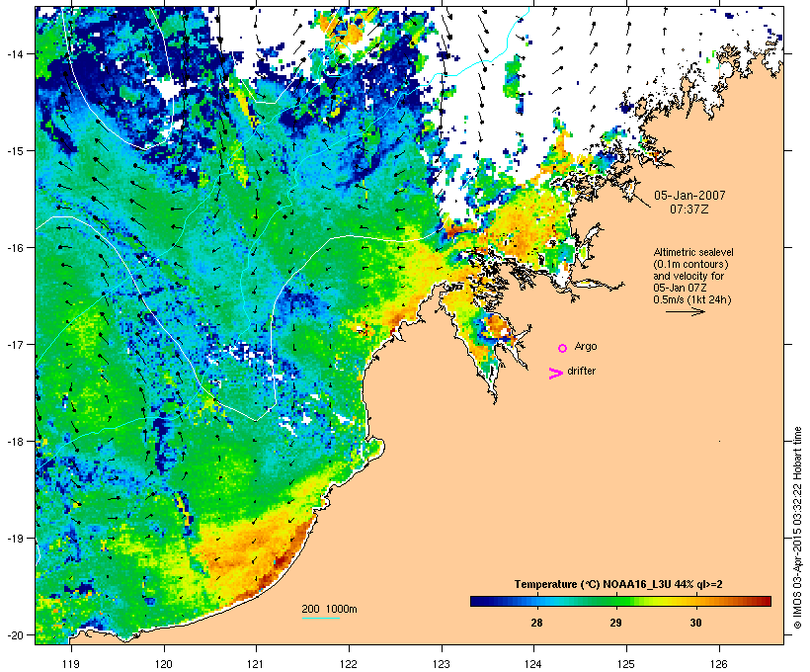Click the 126 longitude axis label

[719, 664]
